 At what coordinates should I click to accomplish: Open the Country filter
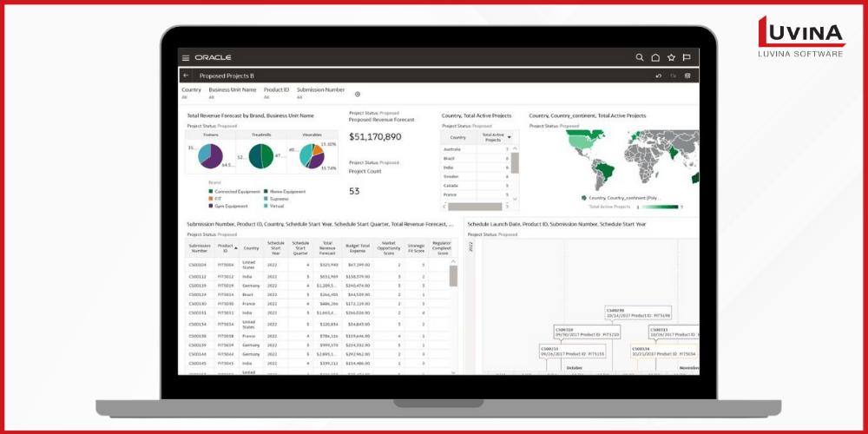pyautogui.click(x=192, y=93)
